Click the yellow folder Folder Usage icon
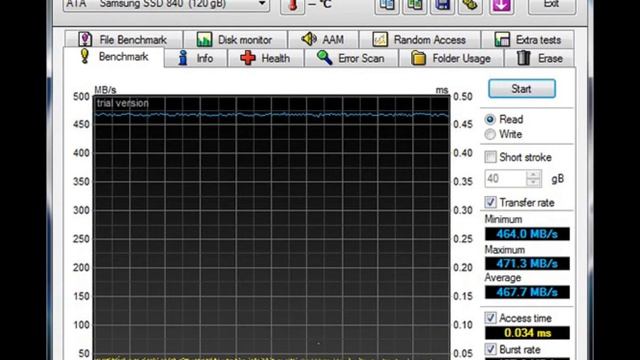 tap(418, 58)
